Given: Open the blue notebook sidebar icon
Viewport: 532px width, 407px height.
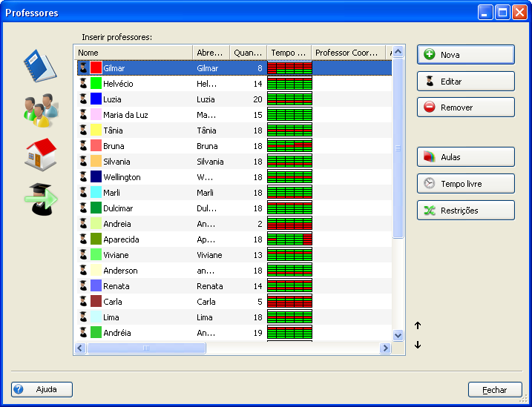Looking at the screenshot, I should [x=39, y=66].
